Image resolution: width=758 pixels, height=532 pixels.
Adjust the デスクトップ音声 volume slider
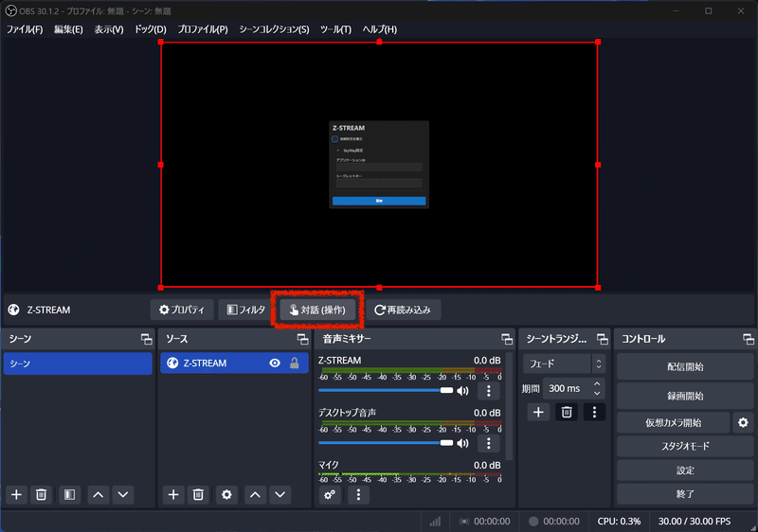(386, 443)
